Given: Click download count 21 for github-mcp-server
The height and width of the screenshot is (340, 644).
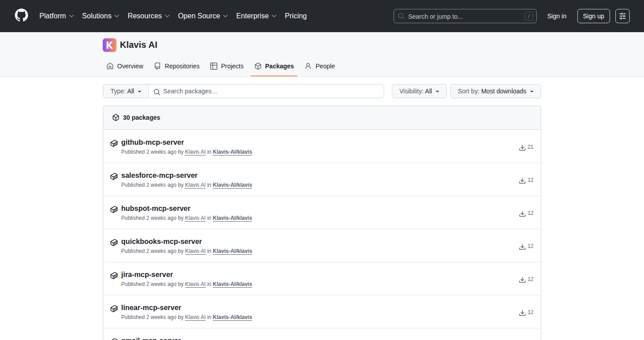Looking at the screenshot, I should coord(530,147).
